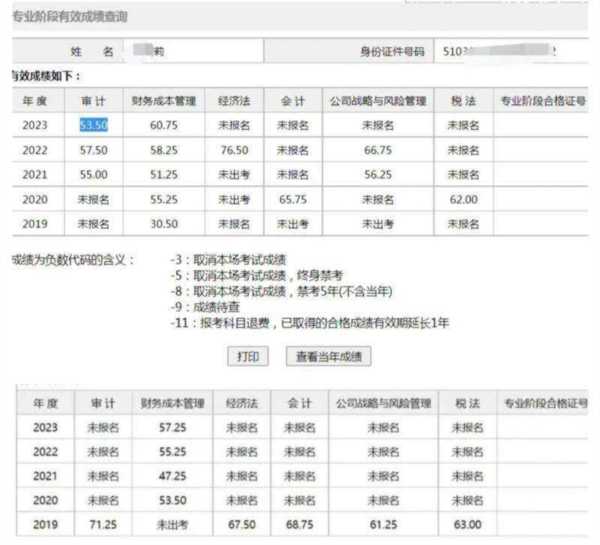The height and width of the screenshot is (545, 600).
Task: Click the 63.00 tax law score
Action: (468, 525)
